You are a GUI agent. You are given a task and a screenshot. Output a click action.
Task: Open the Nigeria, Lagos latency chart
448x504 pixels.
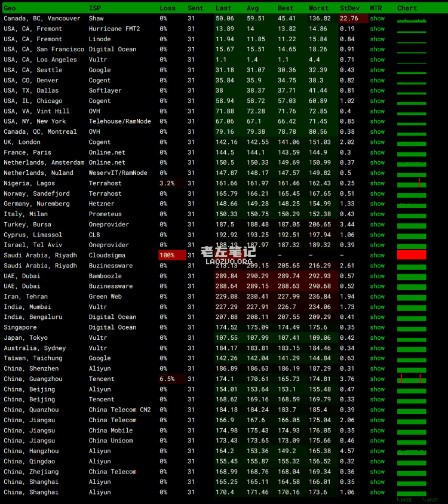412,183
